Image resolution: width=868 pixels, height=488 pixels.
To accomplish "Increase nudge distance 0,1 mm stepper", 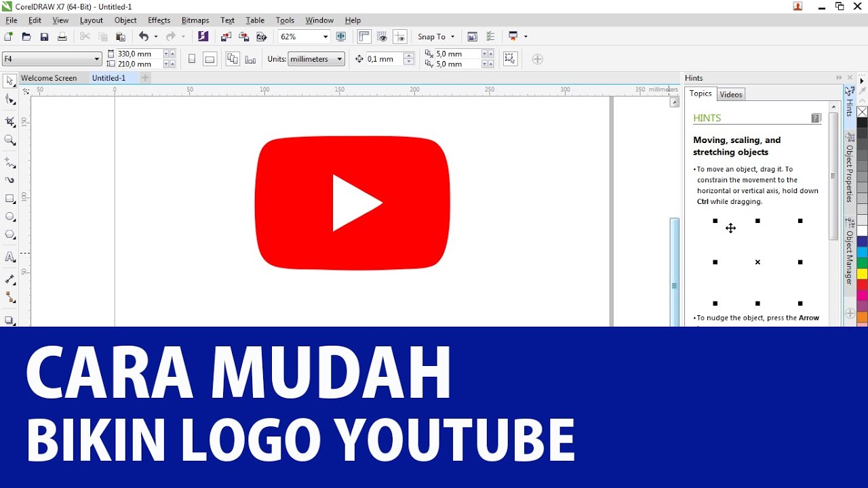I will 408,56.
